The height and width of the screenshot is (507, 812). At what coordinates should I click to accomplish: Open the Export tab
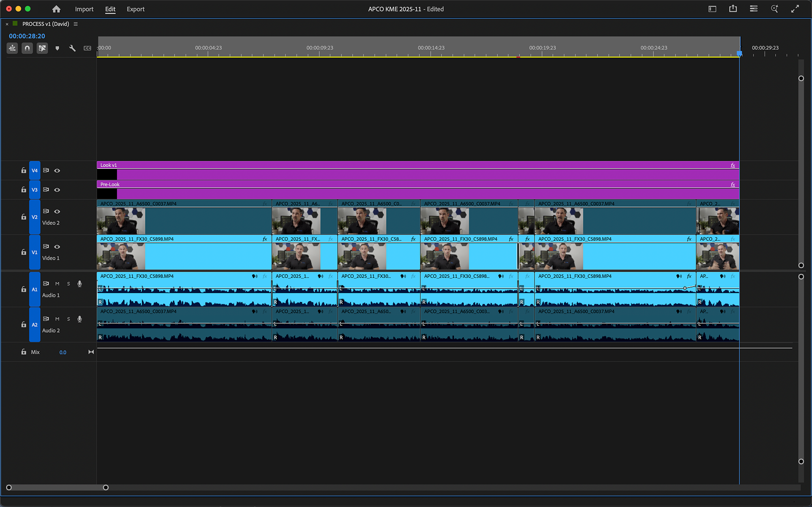pos(135,9)
